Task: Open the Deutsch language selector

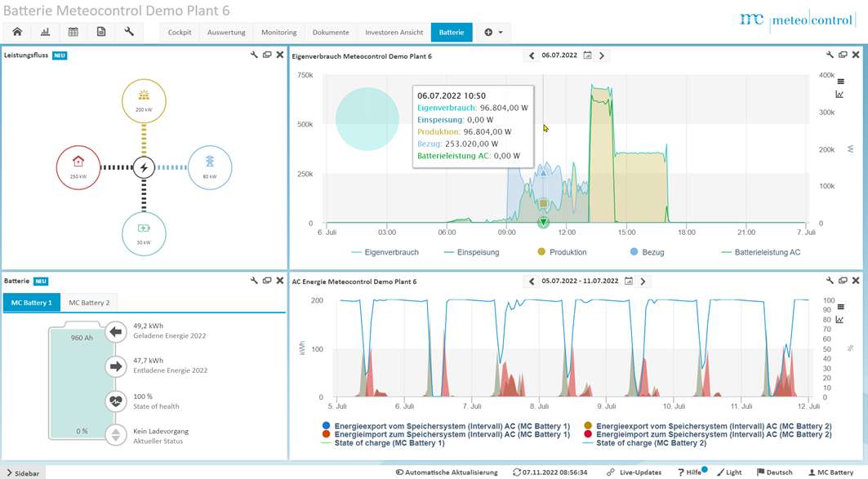Action: pyautogui.click(x=775, y=472)
